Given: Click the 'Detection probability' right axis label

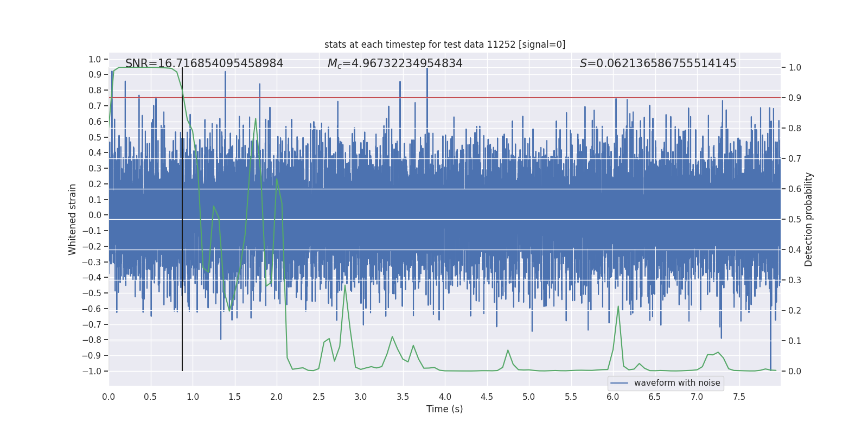Looking at the screenshot, I should click(x=808, y=219).
